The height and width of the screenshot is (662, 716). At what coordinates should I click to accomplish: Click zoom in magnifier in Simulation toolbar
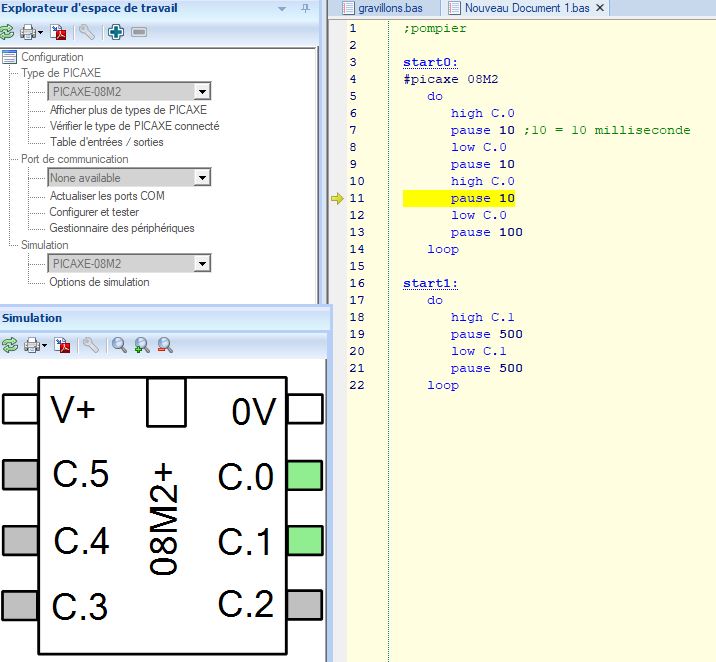pos(142,345)
